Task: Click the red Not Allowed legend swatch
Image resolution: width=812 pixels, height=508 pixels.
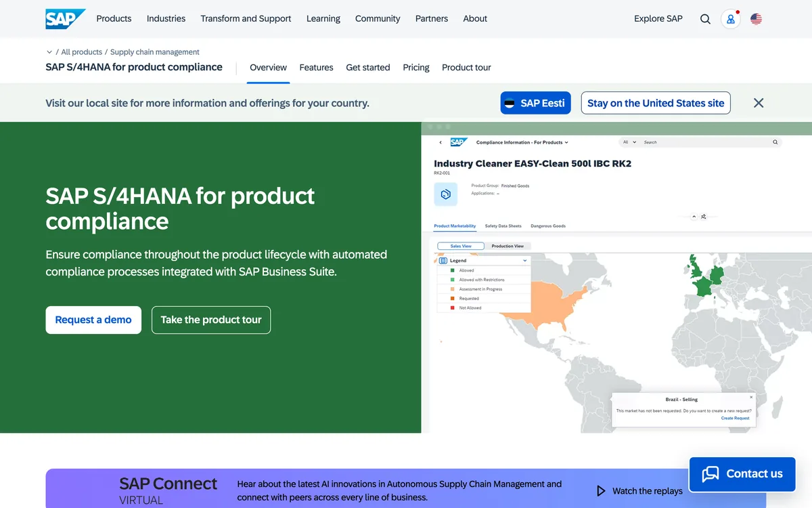Action: 452,308
